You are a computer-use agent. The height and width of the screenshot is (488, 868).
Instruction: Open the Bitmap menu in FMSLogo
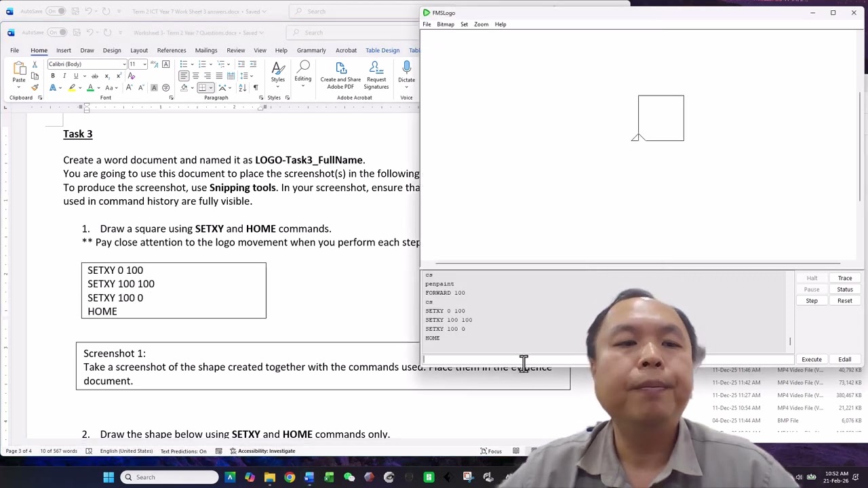(446, 24)
